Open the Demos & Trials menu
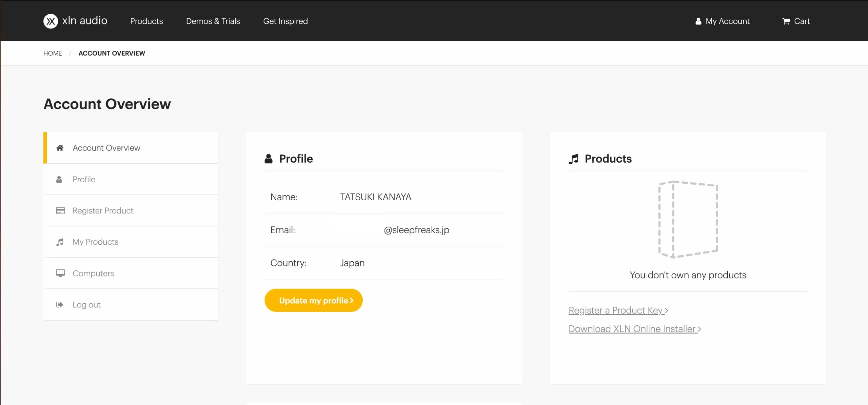868x405 pixels. [x=213, y=21]
